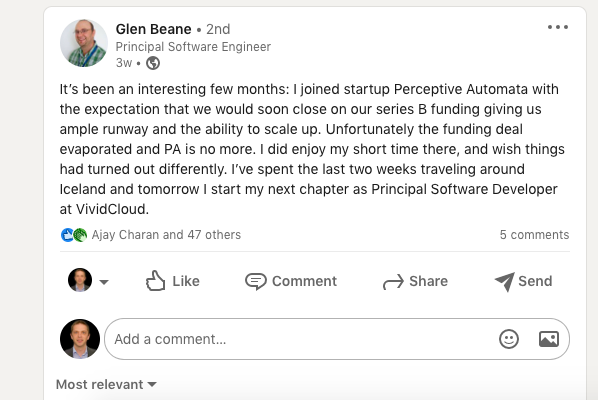
Task: Click the globe public visibility icon
Action: [x=153, y=63]
